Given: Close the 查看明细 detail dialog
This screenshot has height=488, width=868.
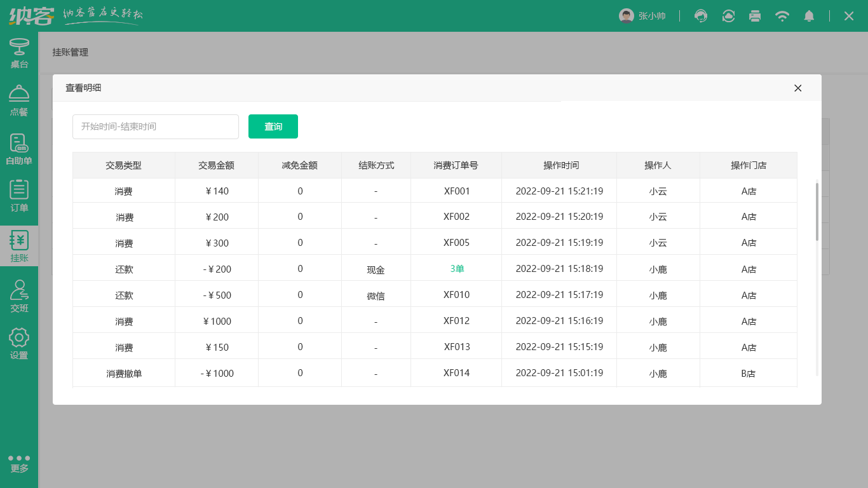Looking at the screenshot, I should [x=797, y=88].
